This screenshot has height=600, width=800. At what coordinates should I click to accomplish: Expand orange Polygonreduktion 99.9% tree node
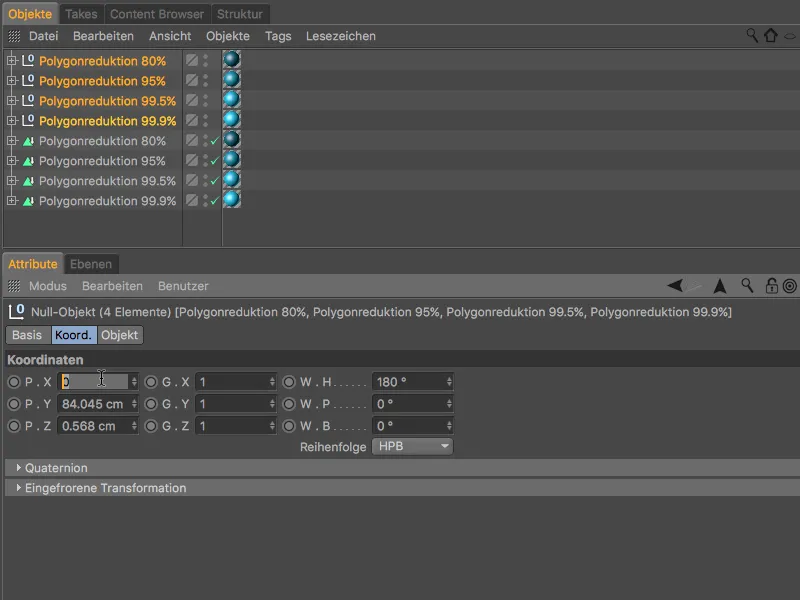(12, 121)
